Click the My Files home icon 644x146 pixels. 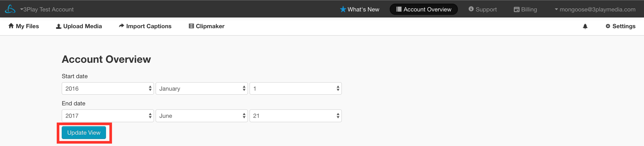click(11, 26)
